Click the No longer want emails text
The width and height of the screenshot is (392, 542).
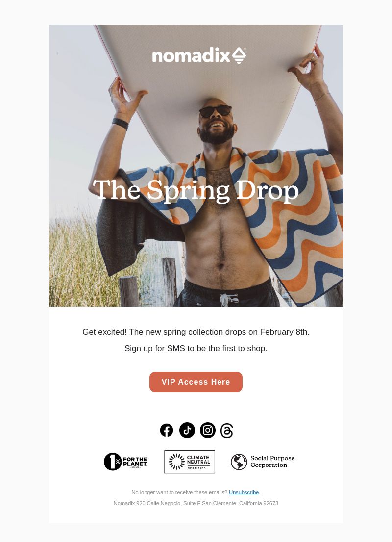click(x=179, y=492)
